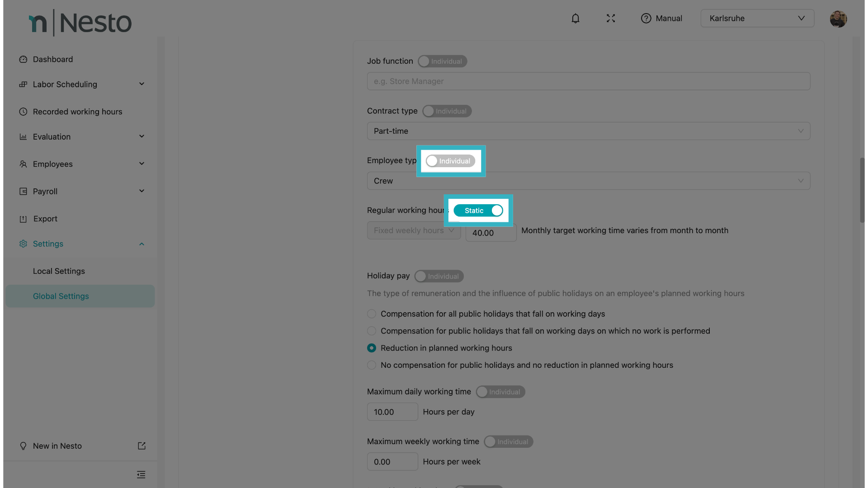Open the Manual help link
Image resolution: width=868 pixels, height=488 pixels.
coord(661,19)
